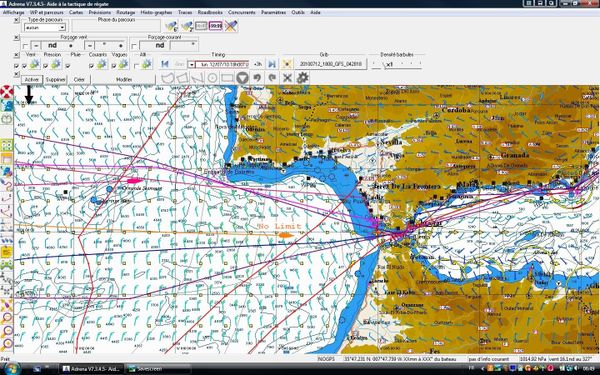This screenshot has height=375, width=600.
Task: Click the undo arrow icon in the zone toolbar
Action: click(x=257, y=78)
